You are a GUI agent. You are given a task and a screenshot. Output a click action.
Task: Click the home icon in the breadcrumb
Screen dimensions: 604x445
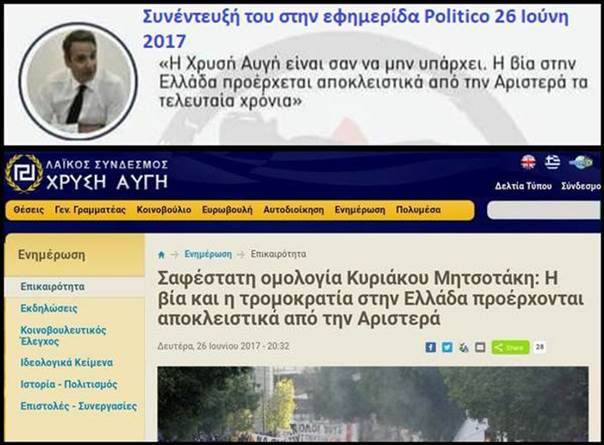click(162, 254)
